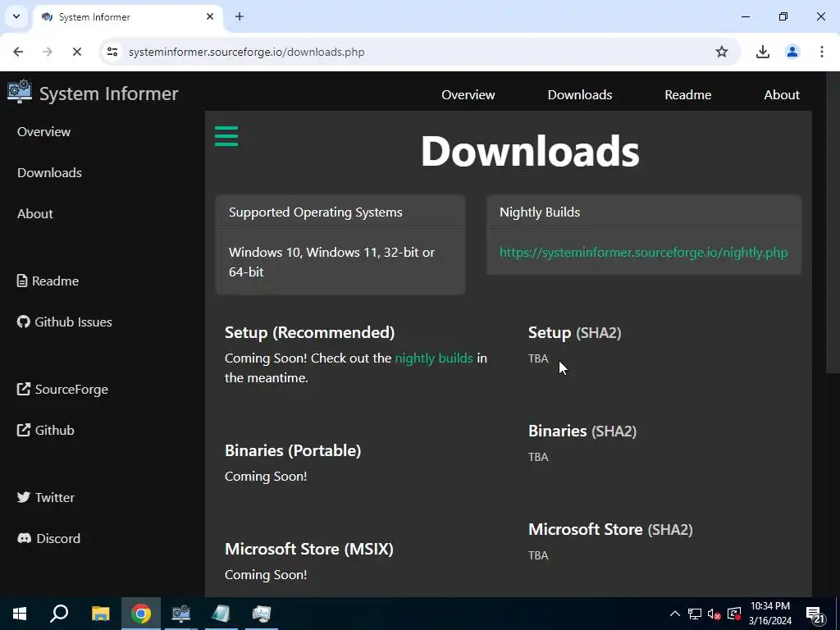Go back with the browser back arrow
The height and width of the screenshot is (630, 840).
pos(18,52)
